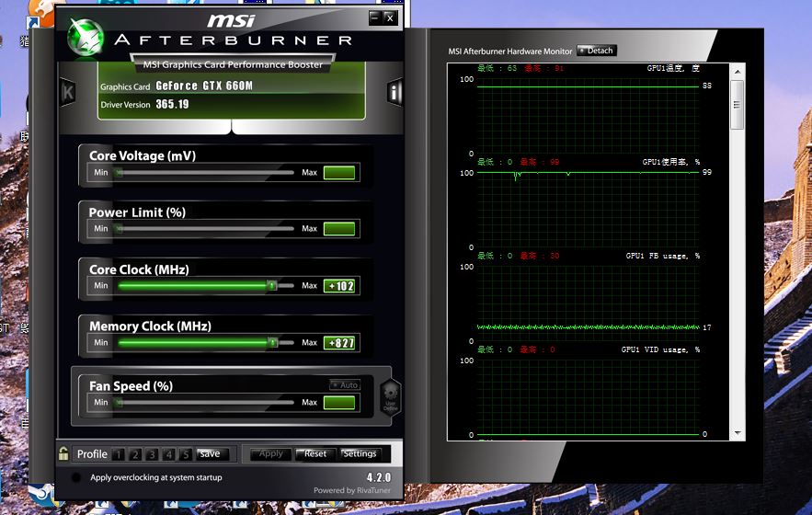Click the monitor scrollbar up arrow
The width and height of the screenshot is (812, 515).
point(738,72)
